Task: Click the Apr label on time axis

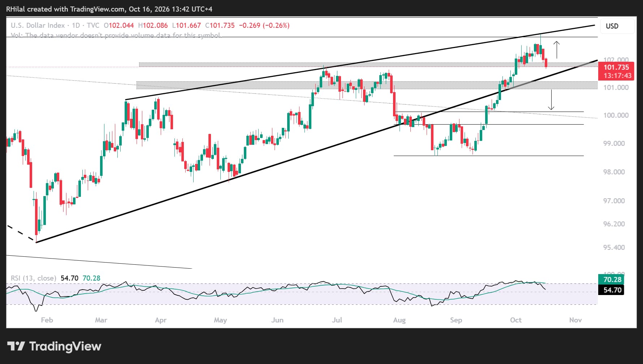Action: pos(161,320)
